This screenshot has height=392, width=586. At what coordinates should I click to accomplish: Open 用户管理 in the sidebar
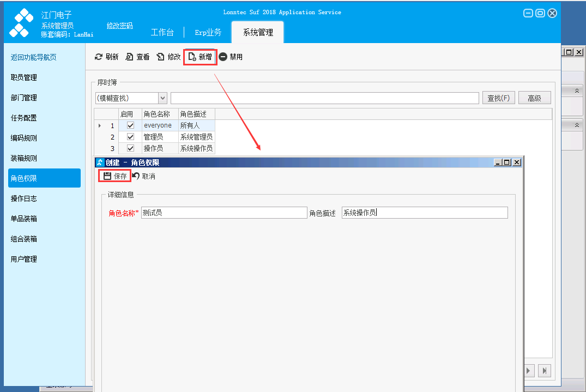[24, 259]
